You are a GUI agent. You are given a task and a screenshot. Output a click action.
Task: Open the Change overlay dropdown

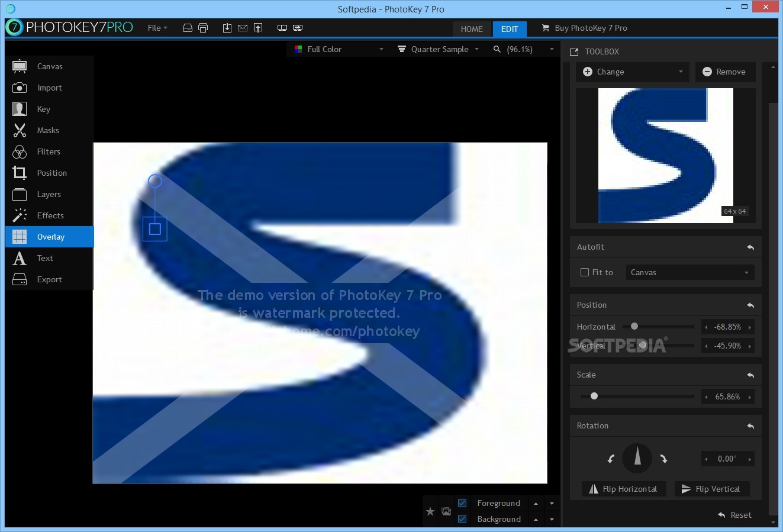(x=633, y=72)
